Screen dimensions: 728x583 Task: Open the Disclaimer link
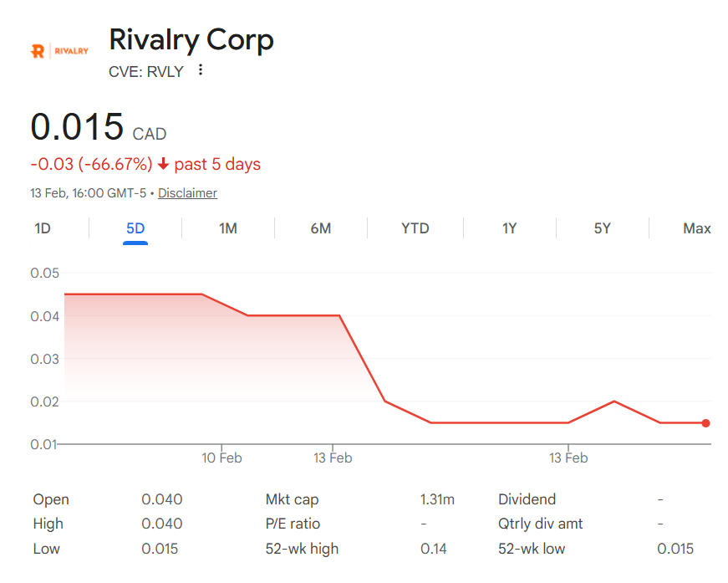pos(187,193)
